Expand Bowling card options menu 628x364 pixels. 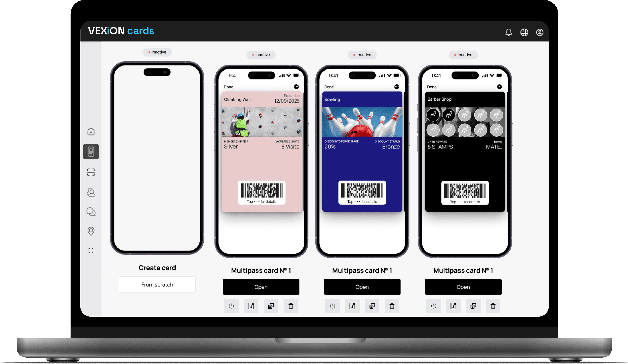pyautogui.click(x=397, y=86)
